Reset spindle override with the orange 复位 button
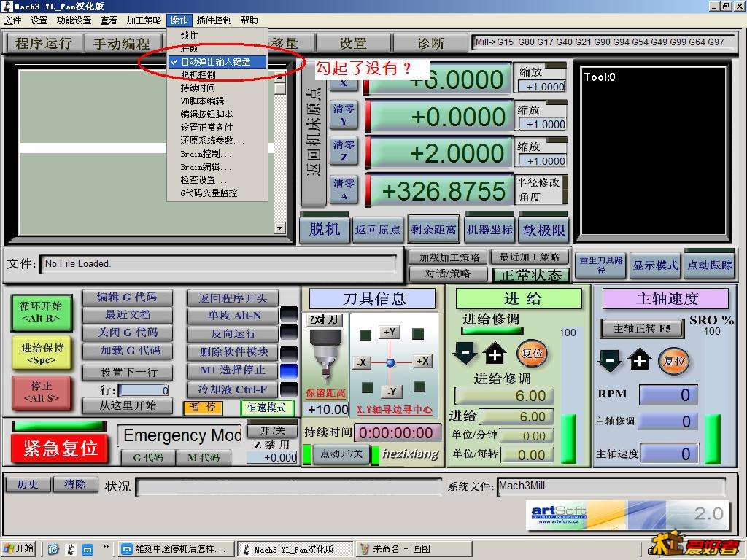747x560 pixels. tap(673, 361)
